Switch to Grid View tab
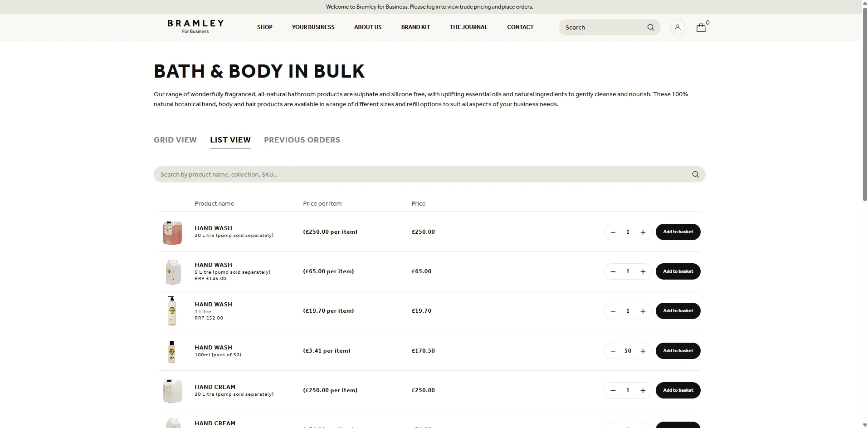Viewport: 868px width, 428px height. click(x=175, y=140)
